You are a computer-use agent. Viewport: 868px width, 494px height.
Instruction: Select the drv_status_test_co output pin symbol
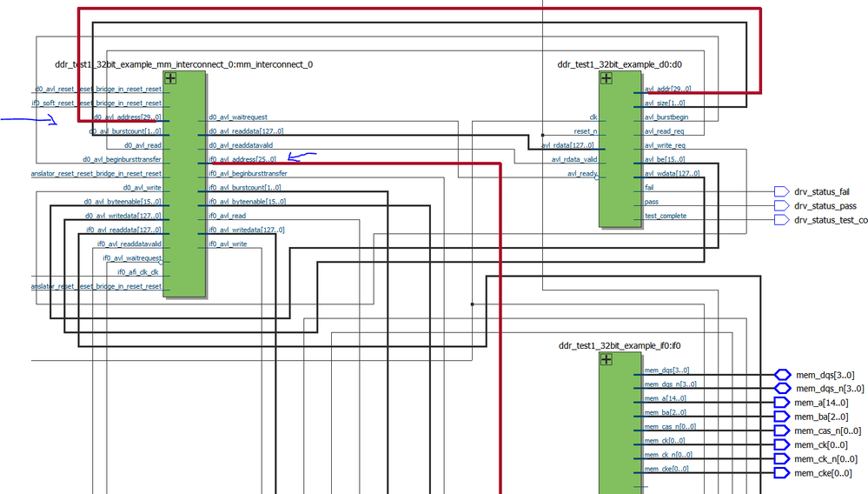click(x=782, y=220)
